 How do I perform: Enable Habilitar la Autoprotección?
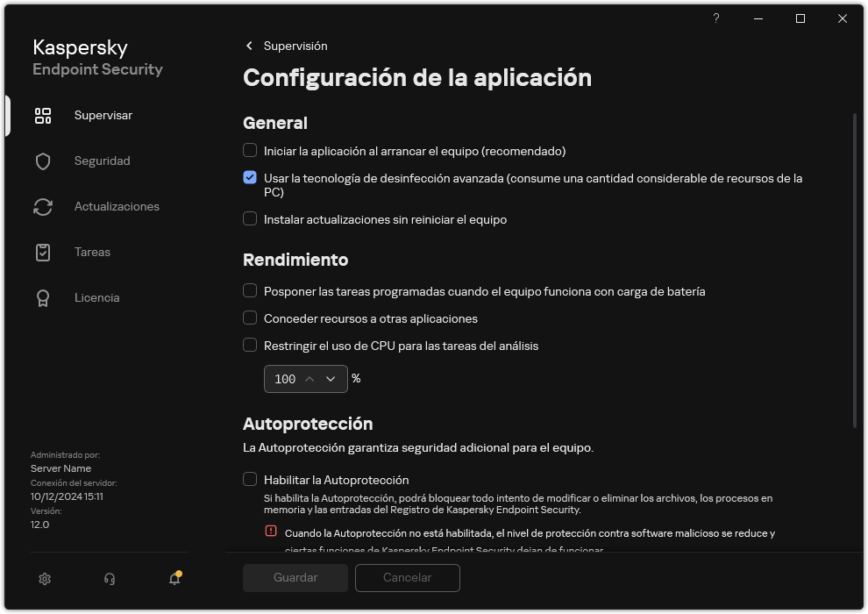pos(250,480)
